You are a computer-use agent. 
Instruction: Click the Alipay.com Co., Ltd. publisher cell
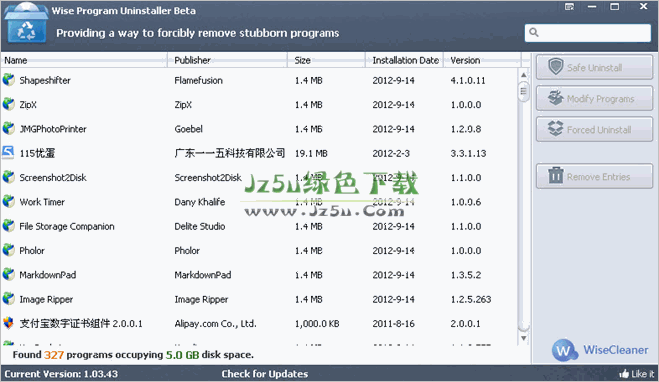216,324
